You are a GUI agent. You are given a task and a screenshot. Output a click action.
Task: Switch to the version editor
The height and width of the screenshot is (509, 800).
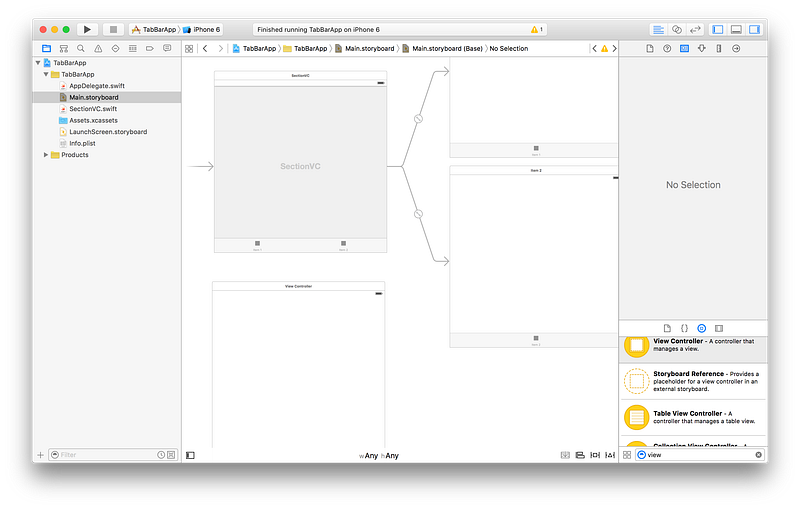(x=695, y=30)
